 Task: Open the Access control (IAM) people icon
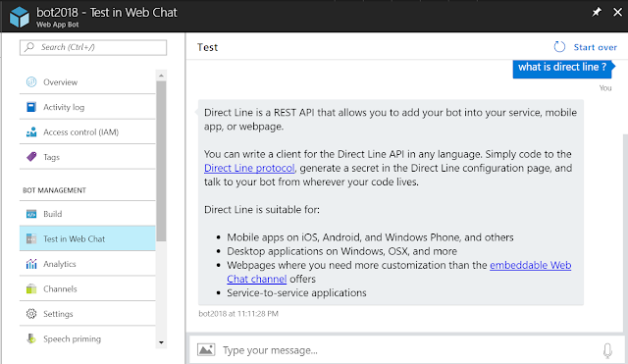pyautogui.click(x=31, y=131)
